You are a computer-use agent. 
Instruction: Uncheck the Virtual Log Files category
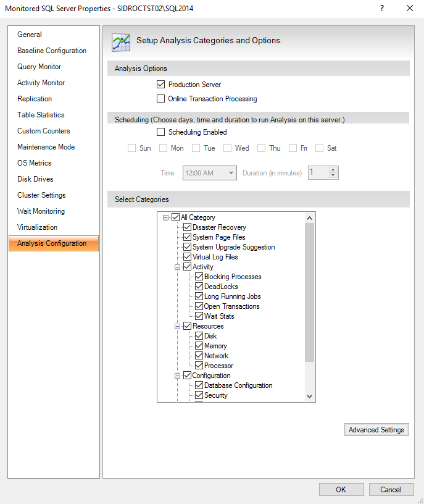coord(187,257)
